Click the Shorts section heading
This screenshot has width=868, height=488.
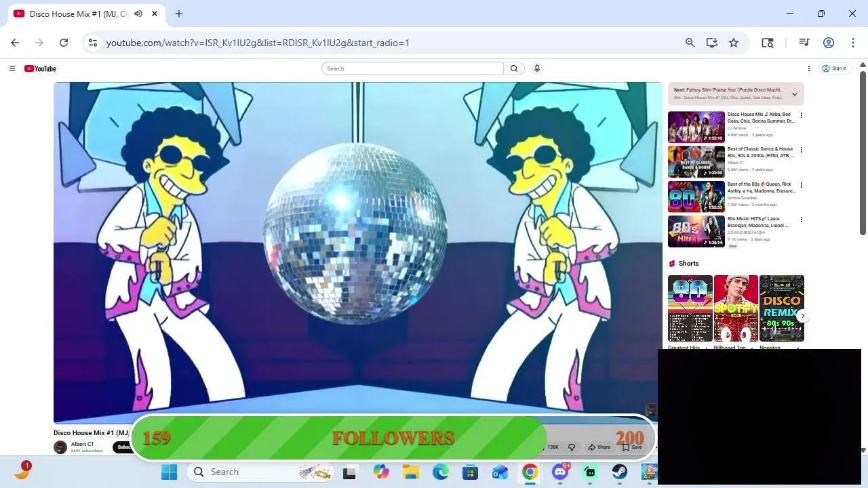688,264
